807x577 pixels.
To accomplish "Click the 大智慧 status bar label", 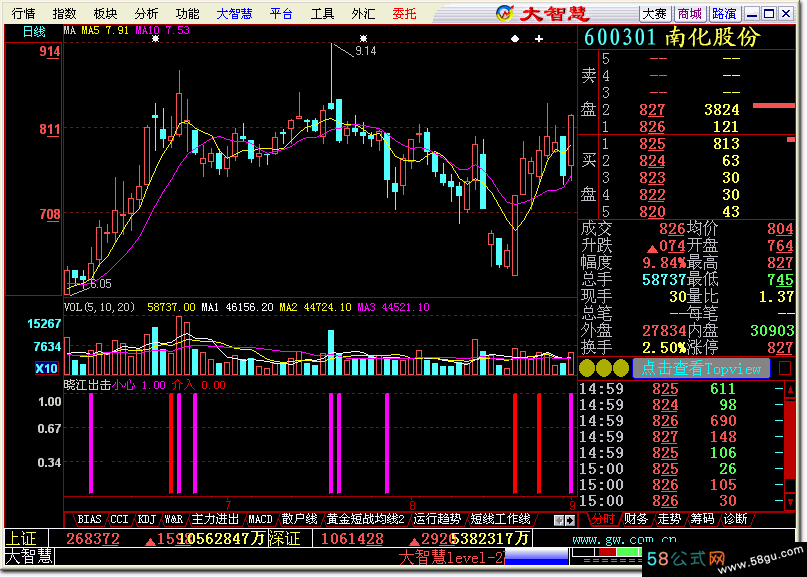I will [29, 556].
